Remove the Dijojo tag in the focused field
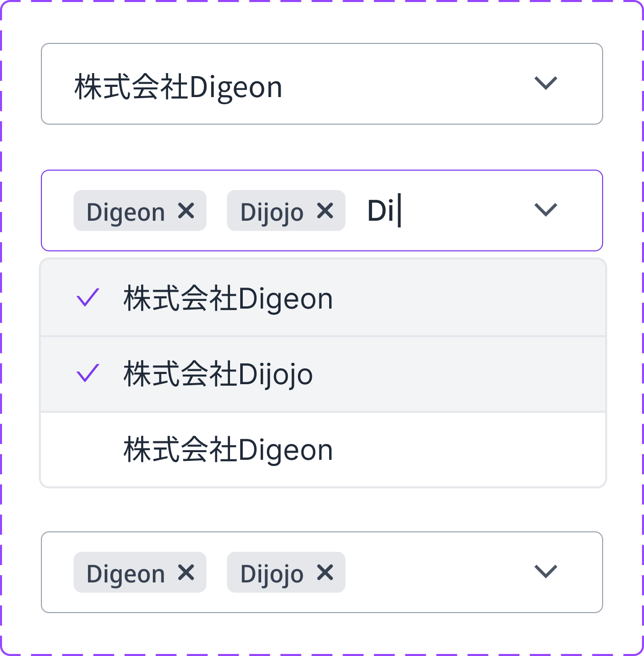Image resolution: width=644 pixels, height=656 pixels. 325,210
